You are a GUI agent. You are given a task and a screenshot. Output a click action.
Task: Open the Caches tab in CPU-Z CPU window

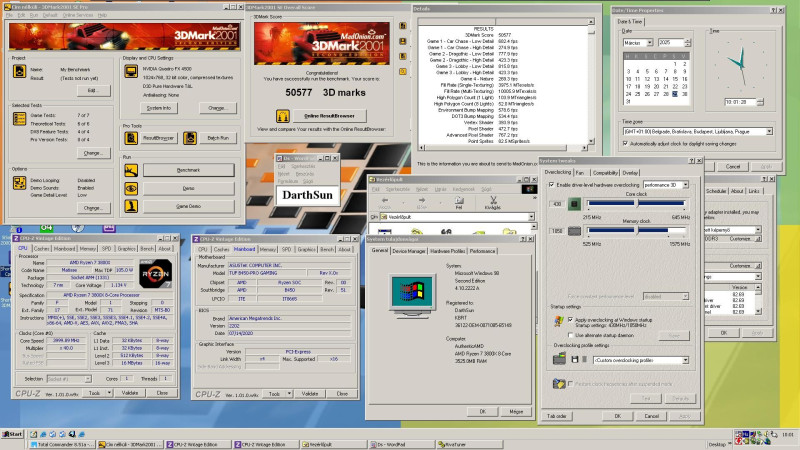click(41, 248)
